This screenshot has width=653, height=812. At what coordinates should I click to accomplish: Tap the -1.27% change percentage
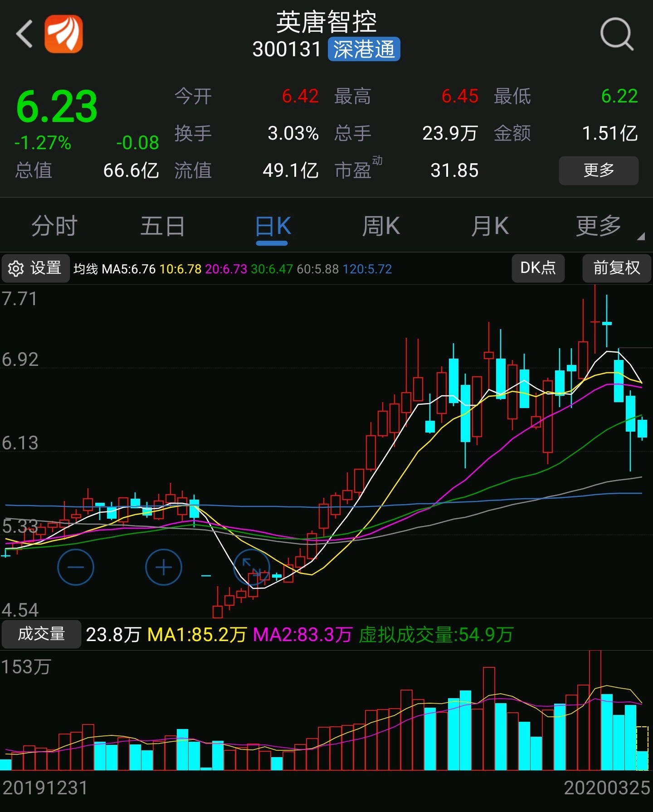pyautogui.click(x=43, y=143)
